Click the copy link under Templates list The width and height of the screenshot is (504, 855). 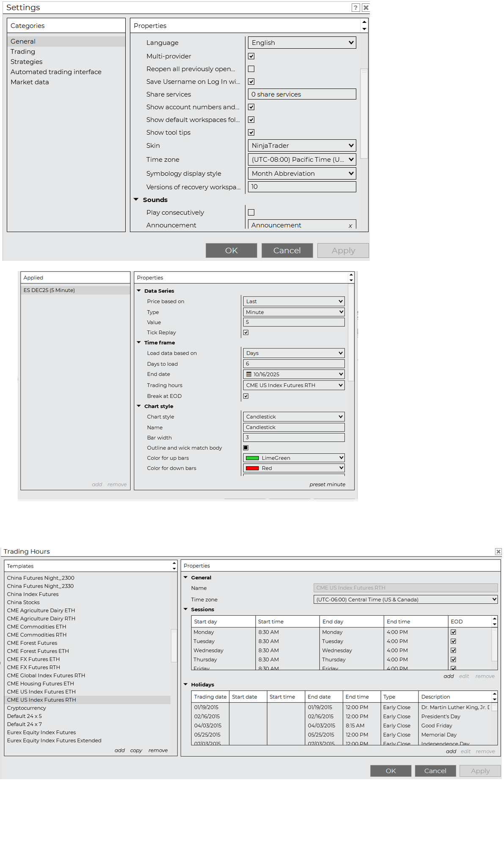click(x=136, y=750)
